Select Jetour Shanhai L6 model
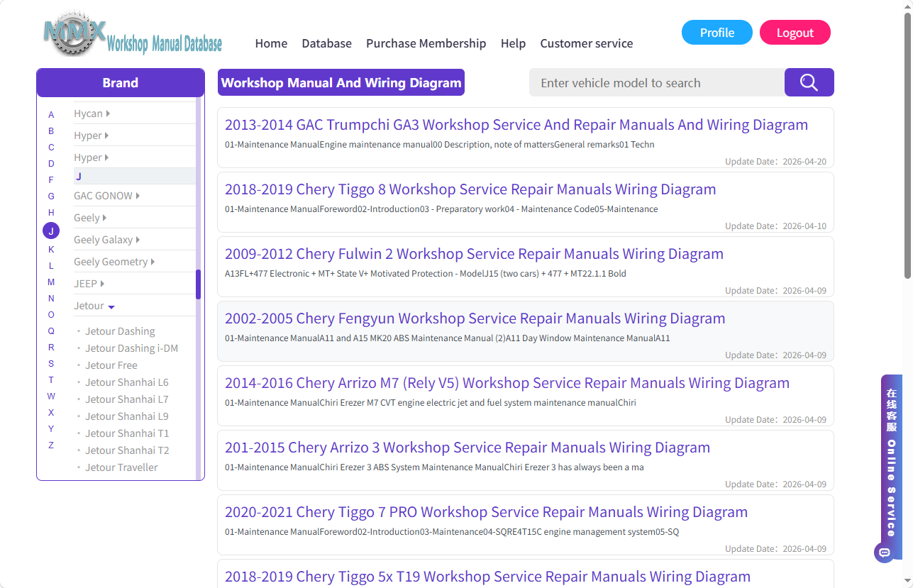 pyautogui.click(x=127, y=382)
